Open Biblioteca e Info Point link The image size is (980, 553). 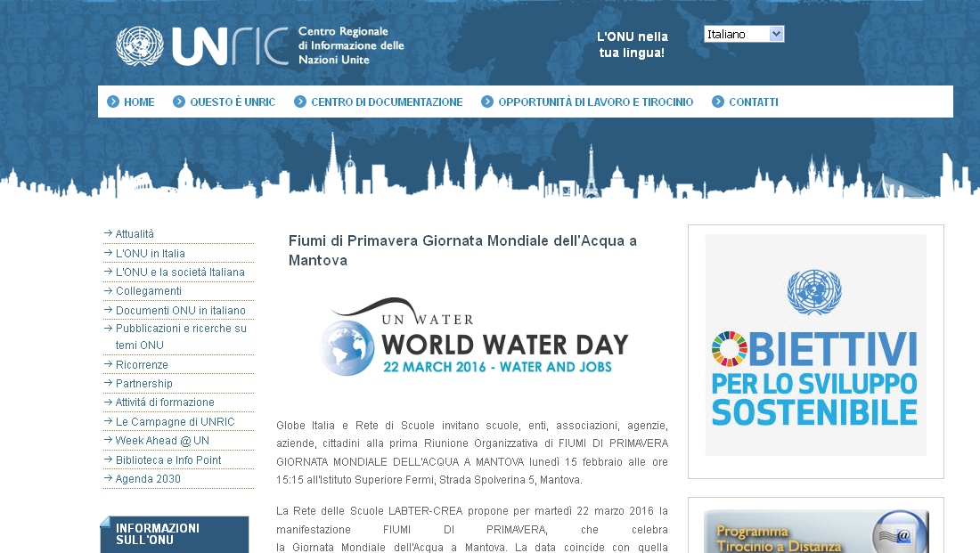pyautogui.click(x=168, y=459)
